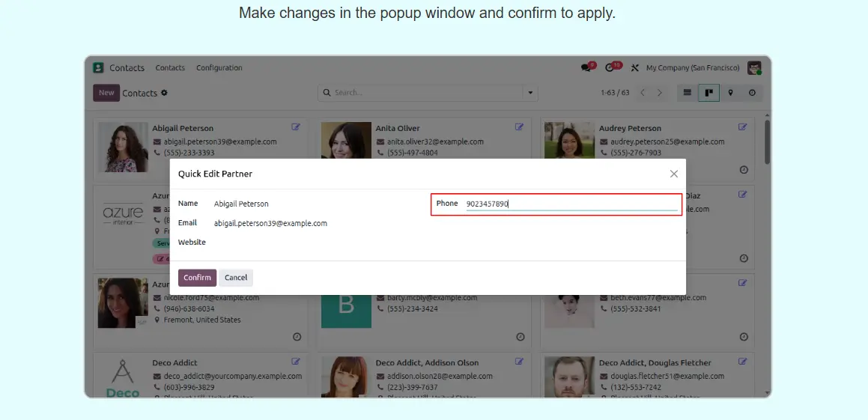The height and width of the screenshot is (420, 868).
Task: Open the debug tools icon
Action: click(634, 68)
